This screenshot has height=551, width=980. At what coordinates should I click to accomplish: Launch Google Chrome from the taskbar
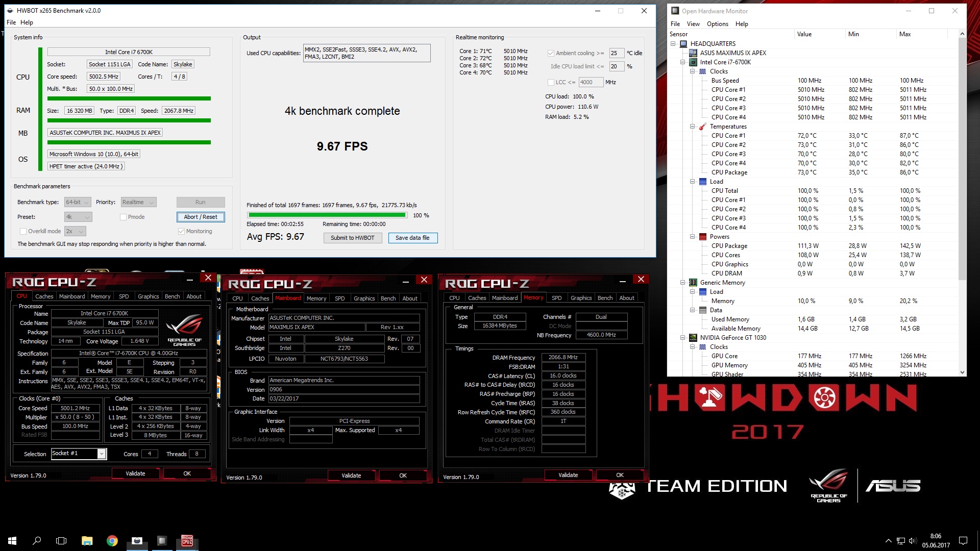coord(112,541)
